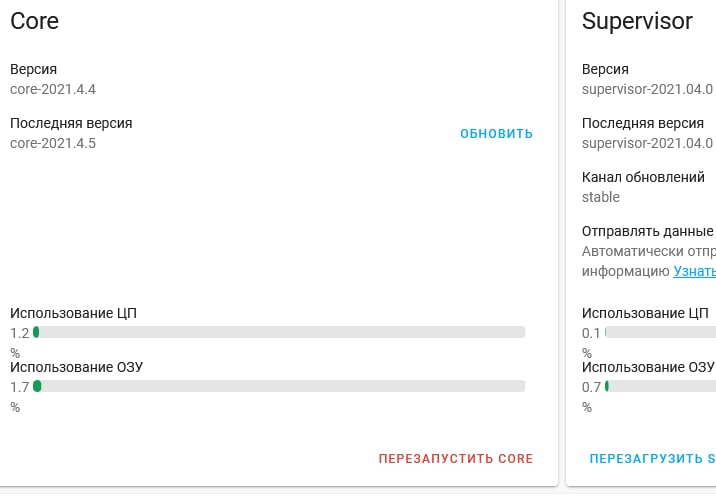Select the Supervisor card title

[637, 21]
